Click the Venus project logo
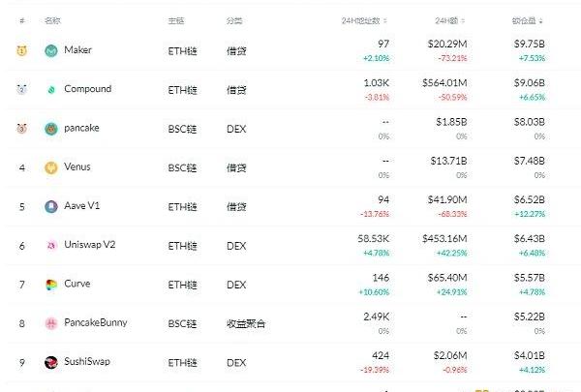Screen dimensions: 581x392 pos(51,167)
